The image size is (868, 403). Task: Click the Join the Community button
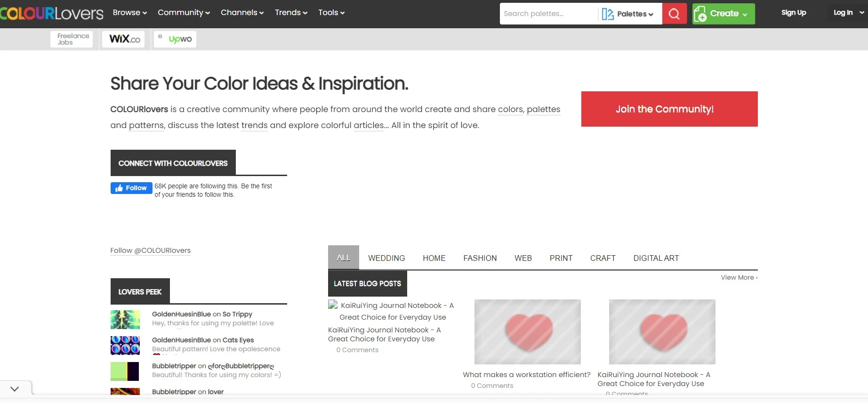point(669,109)
